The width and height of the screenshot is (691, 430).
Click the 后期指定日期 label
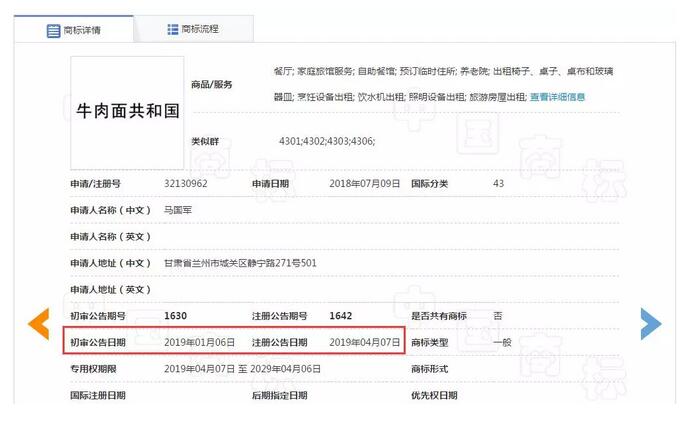[x=279, y=395]
